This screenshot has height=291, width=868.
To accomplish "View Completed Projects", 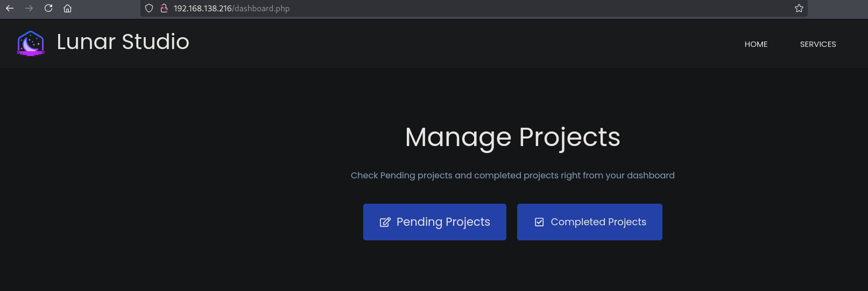I will tap(598, 222).
